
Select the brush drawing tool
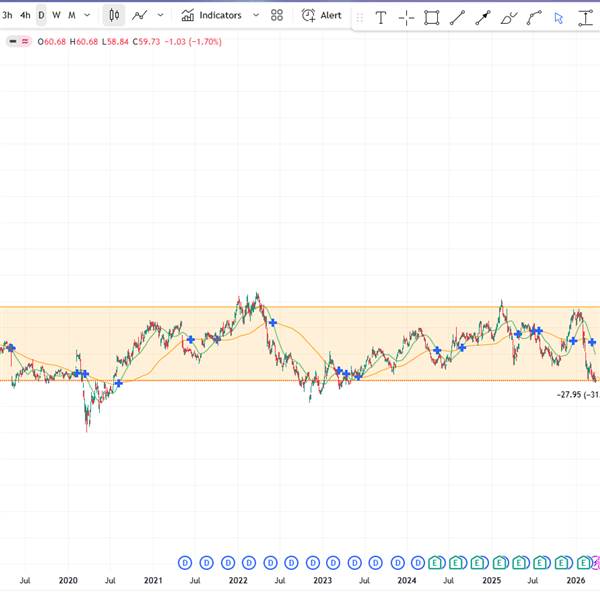[509, 17]
